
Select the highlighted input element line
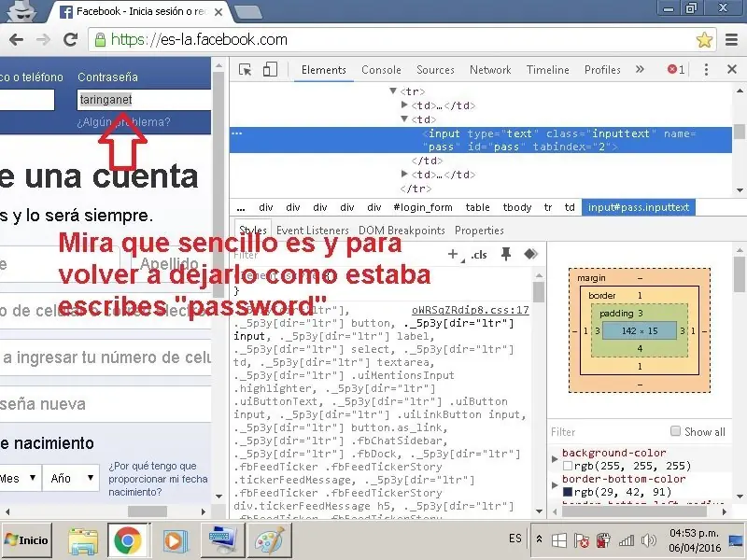pyautogui.click(x=480, y=140)
